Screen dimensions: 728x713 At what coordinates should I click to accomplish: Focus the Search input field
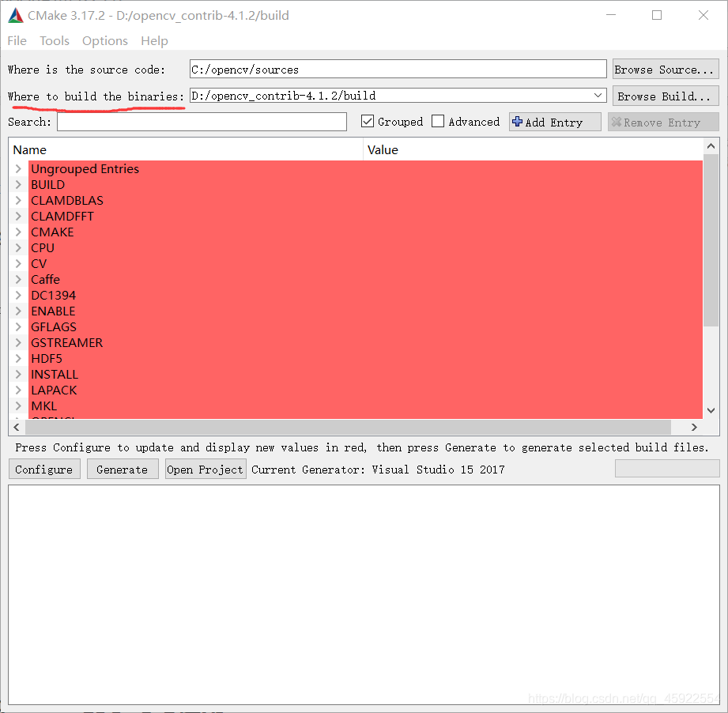(202, 122)
